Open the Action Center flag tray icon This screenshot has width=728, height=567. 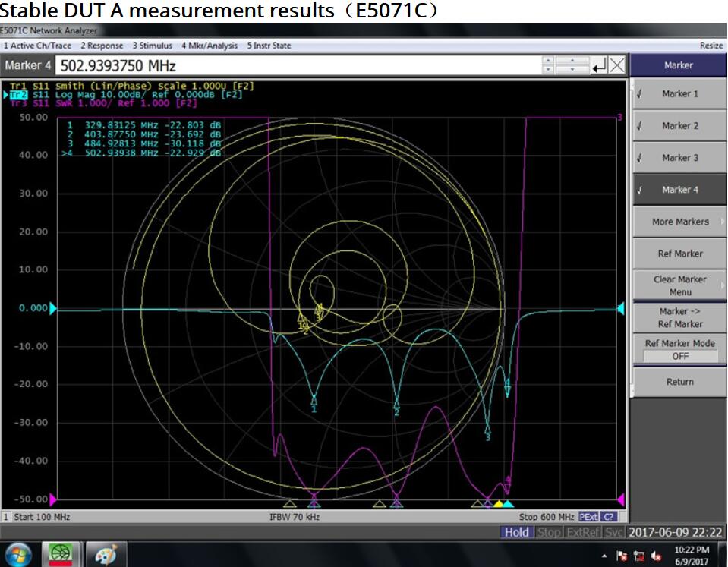coord(622,556)
